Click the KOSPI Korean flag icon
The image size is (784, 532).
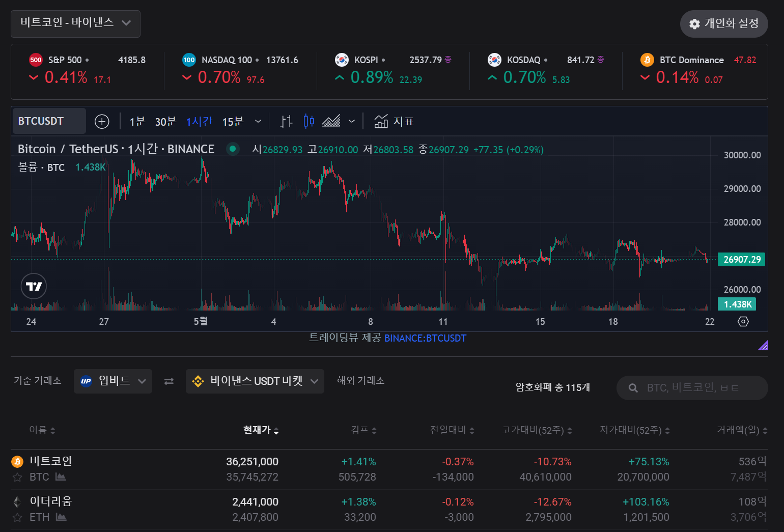[x=342, y=60]
